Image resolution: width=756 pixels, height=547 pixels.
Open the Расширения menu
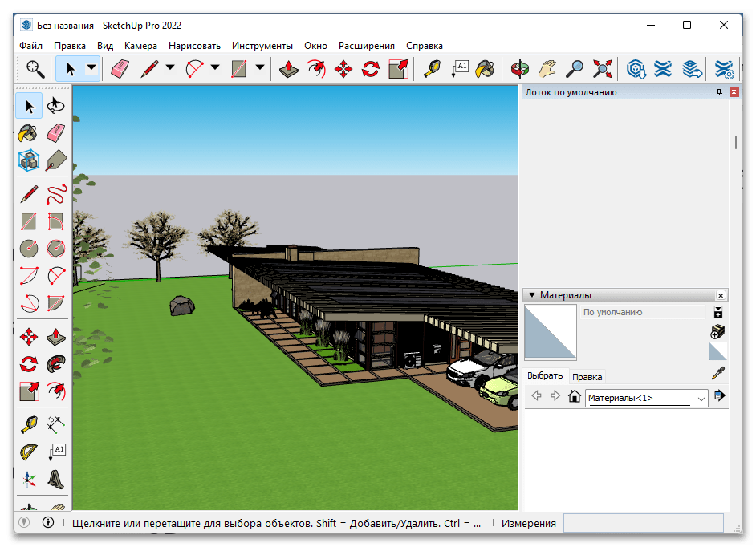pyautogui.click(x=366, y=46)
